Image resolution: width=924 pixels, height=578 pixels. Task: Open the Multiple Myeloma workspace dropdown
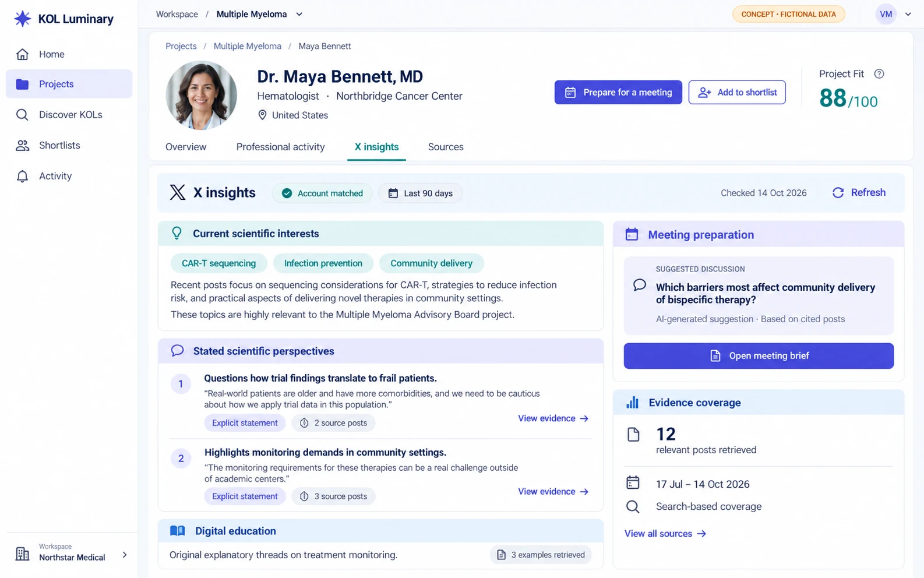point(259,14)
